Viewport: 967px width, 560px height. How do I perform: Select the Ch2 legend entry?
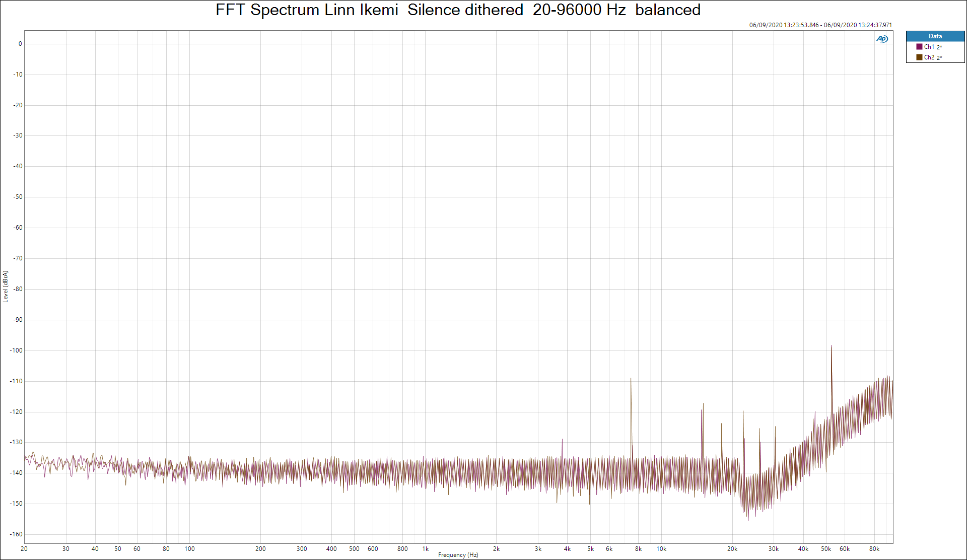point(929,57)
